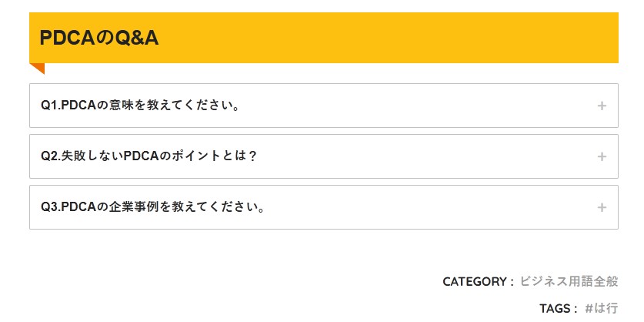Click the "Q3." prefix of third question
The image size is (644, 322).
pos(50,207)
